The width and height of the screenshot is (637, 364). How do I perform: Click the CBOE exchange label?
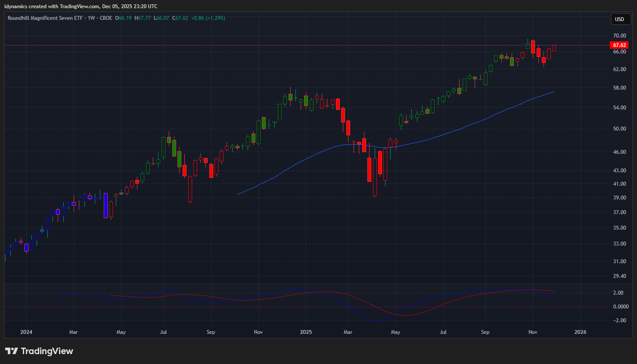106,18
